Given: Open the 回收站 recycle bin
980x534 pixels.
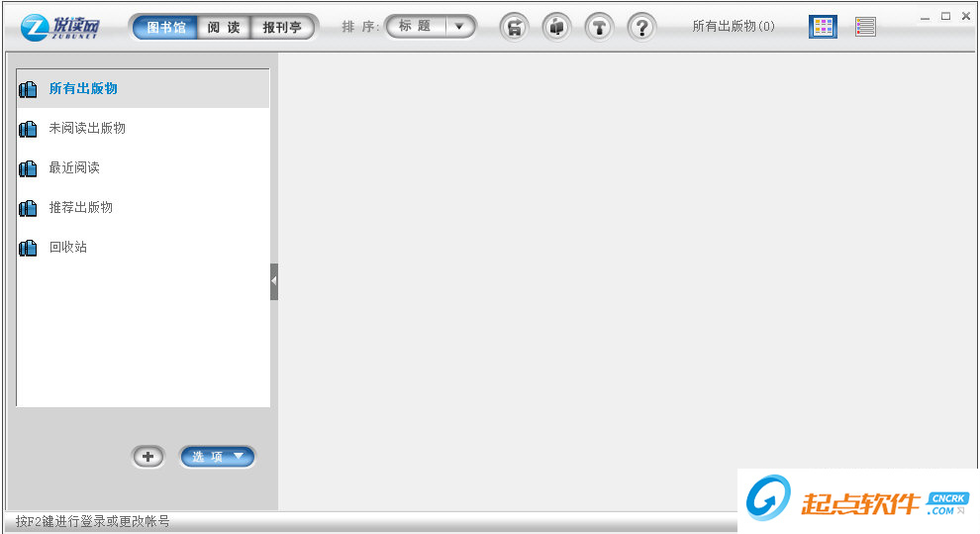Looking at the screenshot, I should tap(144, 247).
